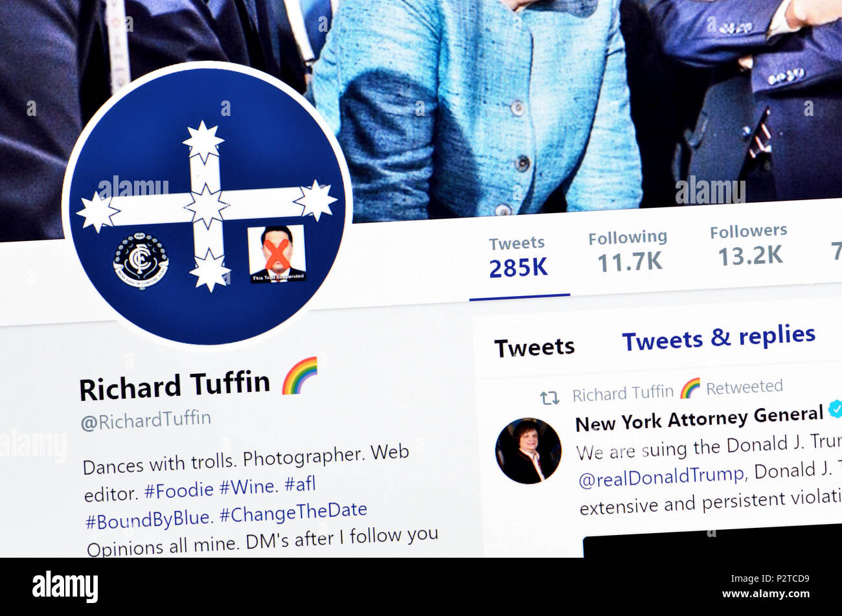
Task: Open New York Attorney General's avatar
Action: coord(528,451)
